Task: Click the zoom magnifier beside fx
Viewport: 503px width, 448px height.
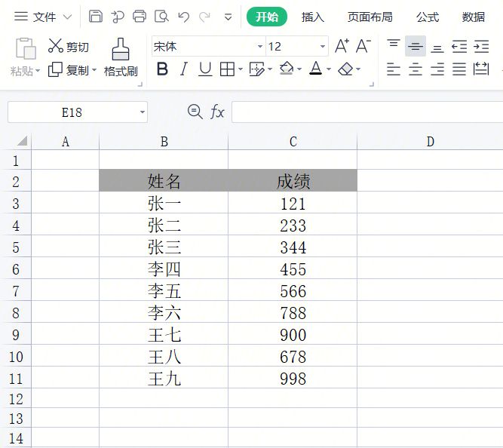Action: [x=195, y=112]
